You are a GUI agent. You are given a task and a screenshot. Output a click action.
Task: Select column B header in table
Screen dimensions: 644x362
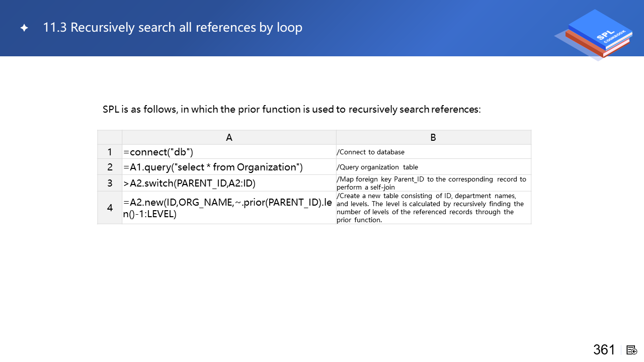click(433, 137)
